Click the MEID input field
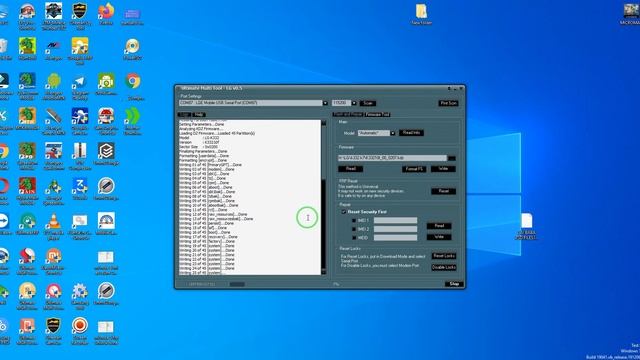The width and height of the screenshot is (640, 360). pos(396,238)
